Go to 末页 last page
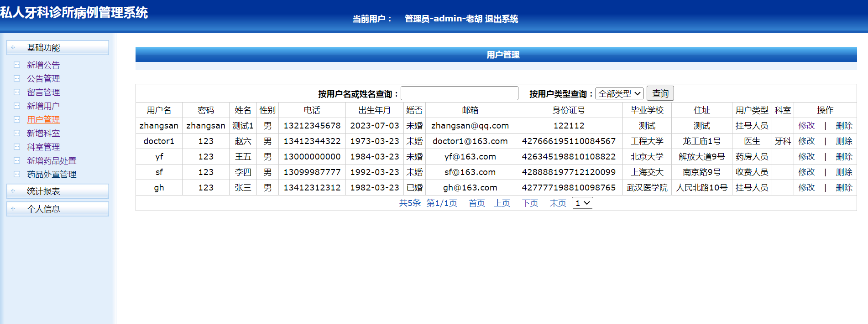Image resolution: width=868 pixels, height=324 pixels. coord(558,203)
